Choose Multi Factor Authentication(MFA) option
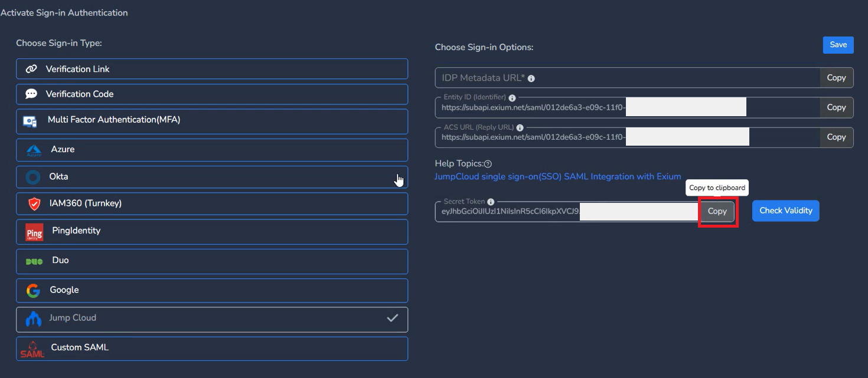 point(212,121)
